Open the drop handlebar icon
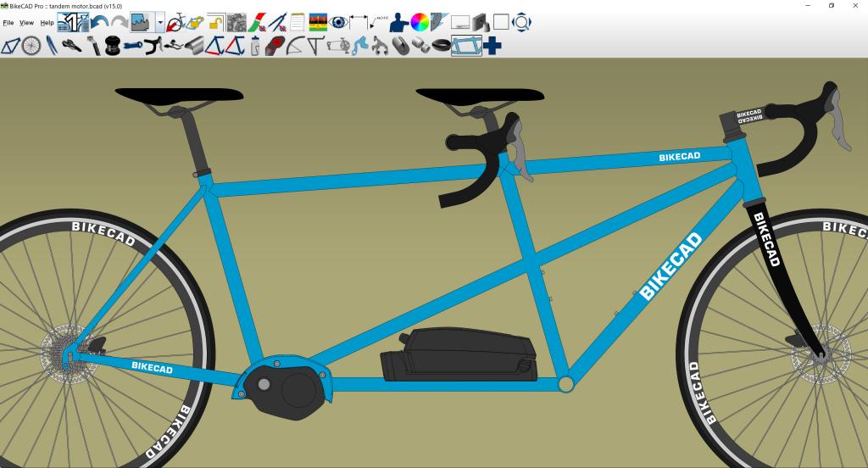 [153, 46]
